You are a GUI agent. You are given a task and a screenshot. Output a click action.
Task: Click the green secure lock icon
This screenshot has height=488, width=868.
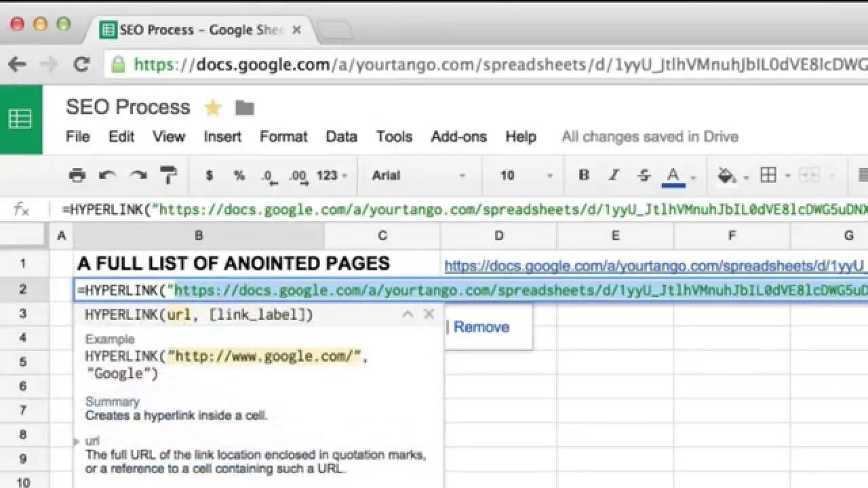[118, 64]
